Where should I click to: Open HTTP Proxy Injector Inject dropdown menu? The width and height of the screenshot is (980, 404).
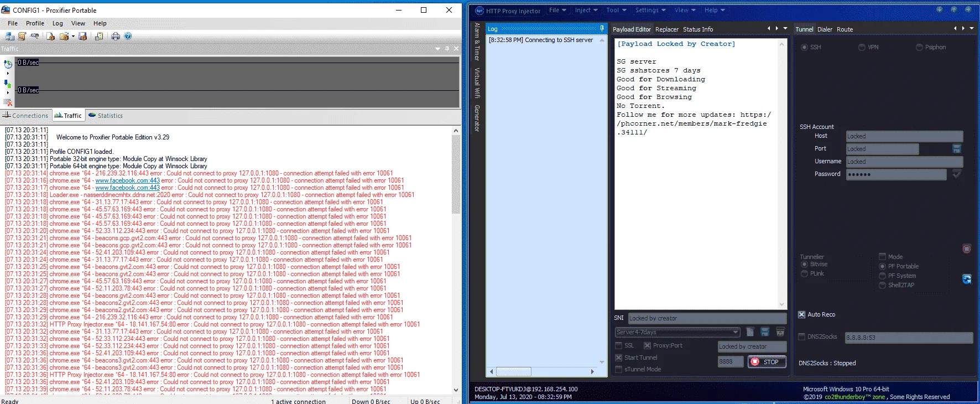(x=586, y=10)
